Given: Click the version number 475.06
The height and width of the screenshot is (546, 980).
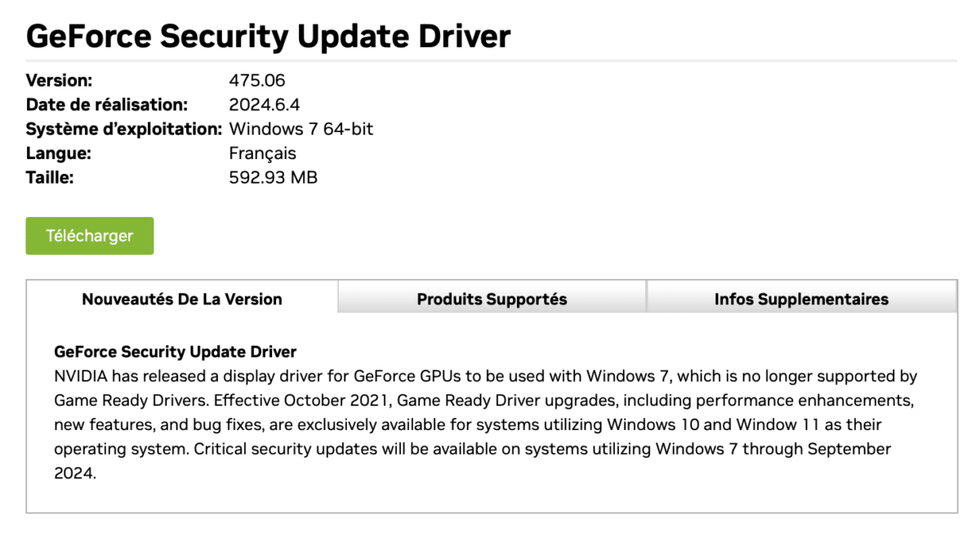Looking at the screenshot, I should [x=257, y=81].
